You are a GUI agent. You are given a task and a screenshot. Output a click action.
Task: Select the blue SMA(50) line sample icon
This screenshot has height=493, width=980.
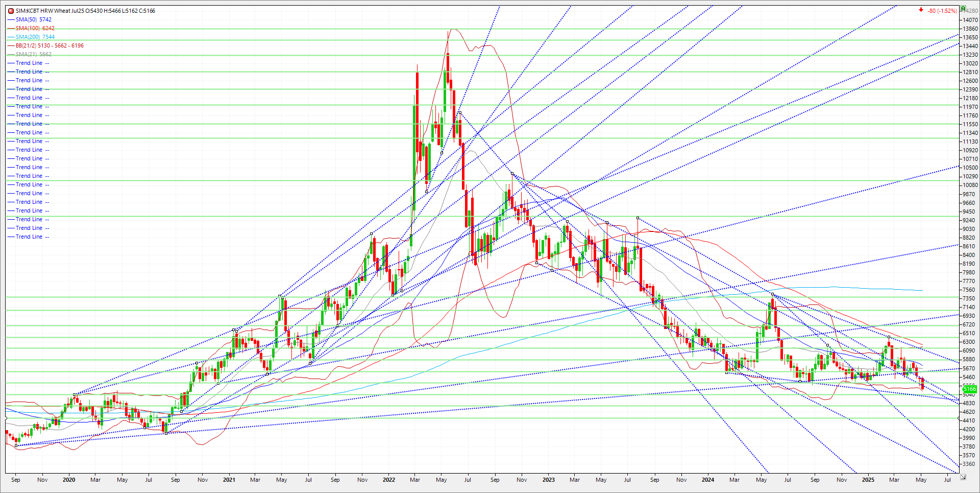(x=11, y=19)
